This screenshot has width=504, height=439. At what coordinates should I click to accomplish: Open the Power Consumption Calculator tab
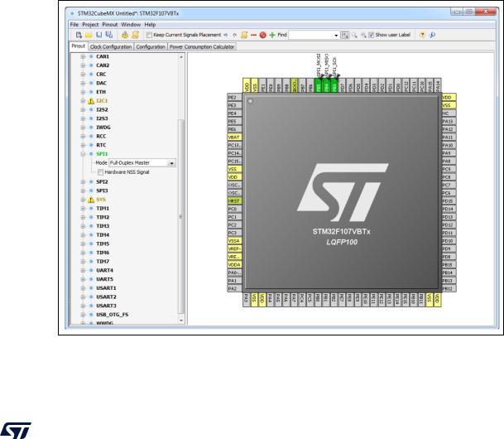point(202,47)
